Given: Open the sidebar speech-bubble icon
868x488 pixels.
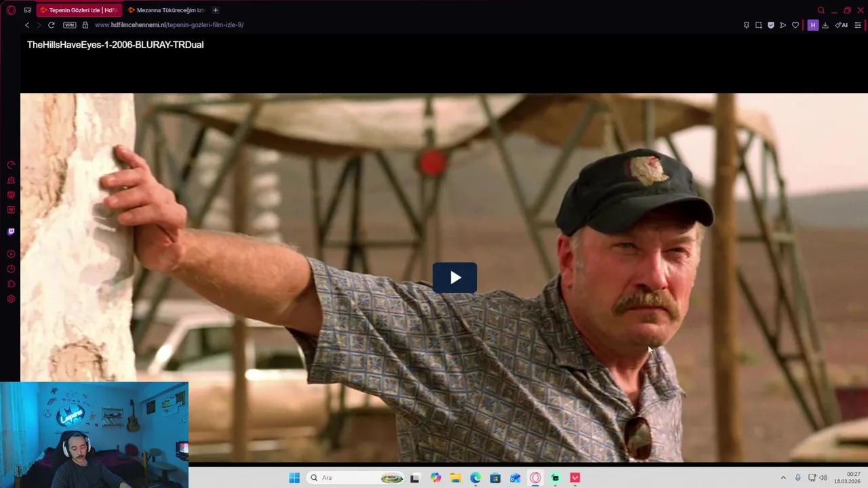Looking at the screenshot, I should (x=11, y=284).
